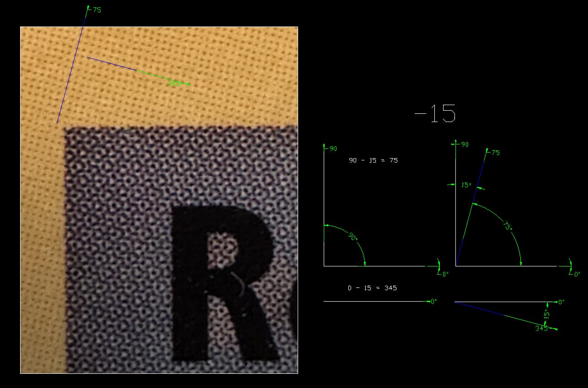Pick the horizontal "15°" dimension beside vertical axis

[x=465, y=185]
